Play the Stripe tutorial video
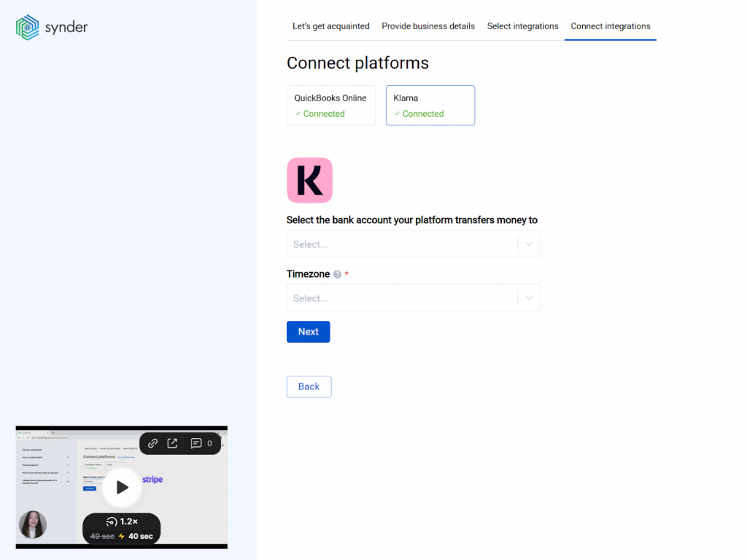 coord(122,487)
